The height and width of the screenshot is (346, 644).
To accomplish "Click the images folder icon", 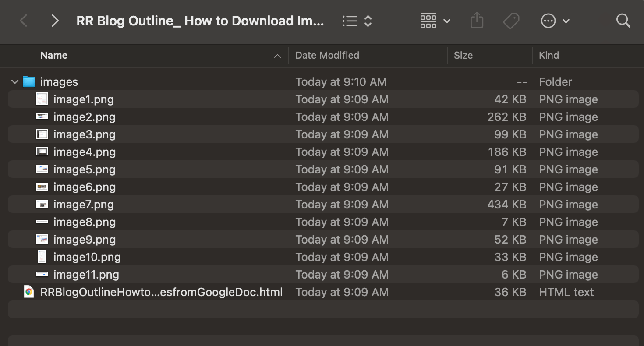I will pyautogui.click(x=29, y=81).
